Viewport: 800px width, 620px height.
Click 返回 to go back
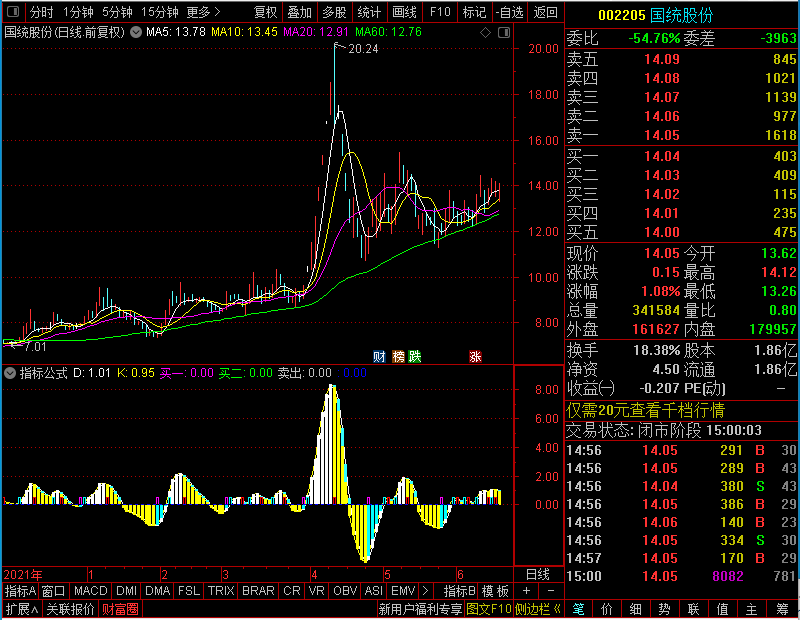[545, 12]
